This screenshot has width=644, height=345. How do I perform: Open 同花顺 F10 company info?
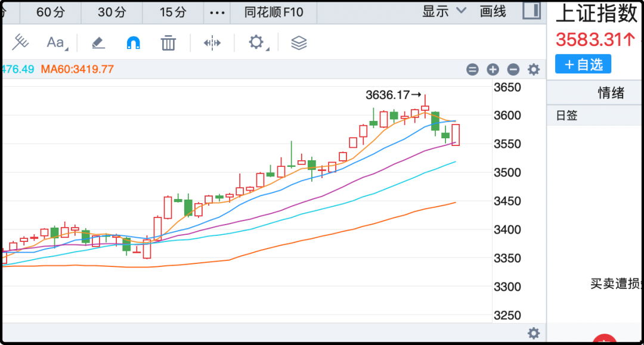(x=274, y=12)
